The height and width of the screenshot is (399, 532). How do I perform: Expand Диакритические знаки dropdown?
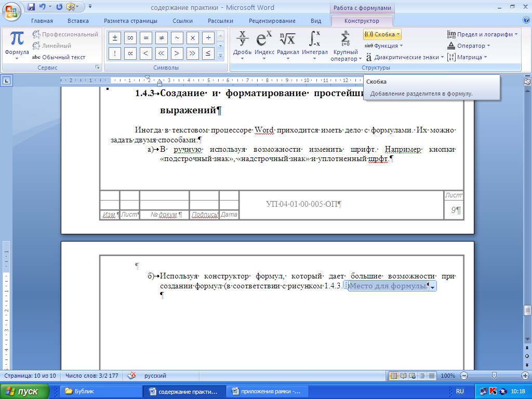[x=404, y=57]
